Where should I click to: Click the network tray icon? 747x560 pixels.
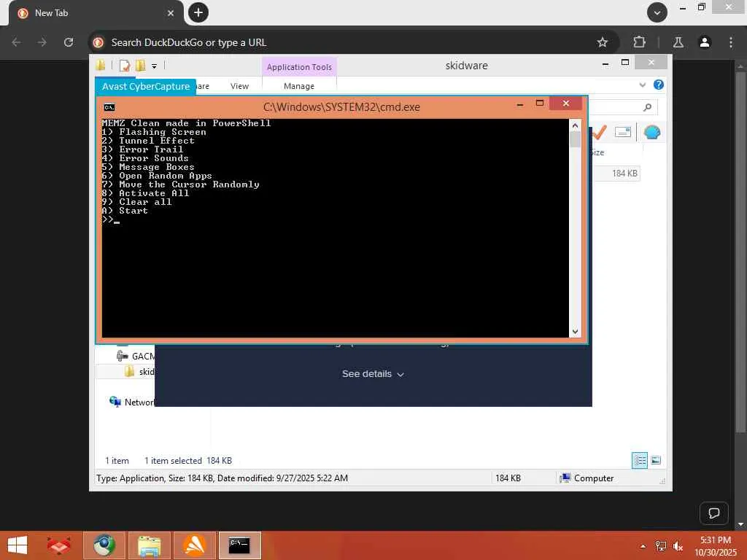(x=660, y=546)
